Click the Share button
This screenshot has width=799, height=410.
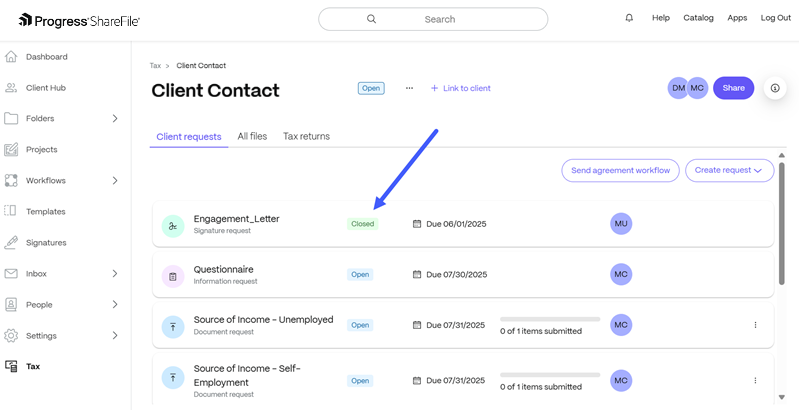733,88
